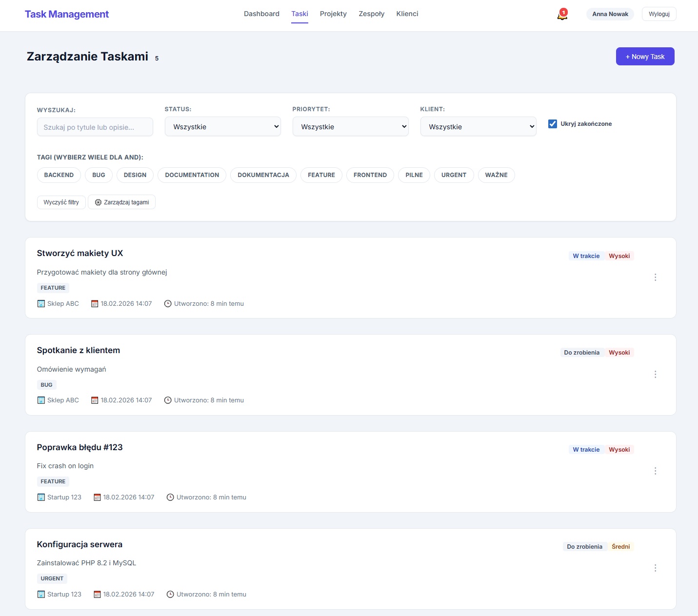Uncheck the Ukryj zakończone checkbox
This screenshot has height=616, width=698.
click(x=553, y=124)
